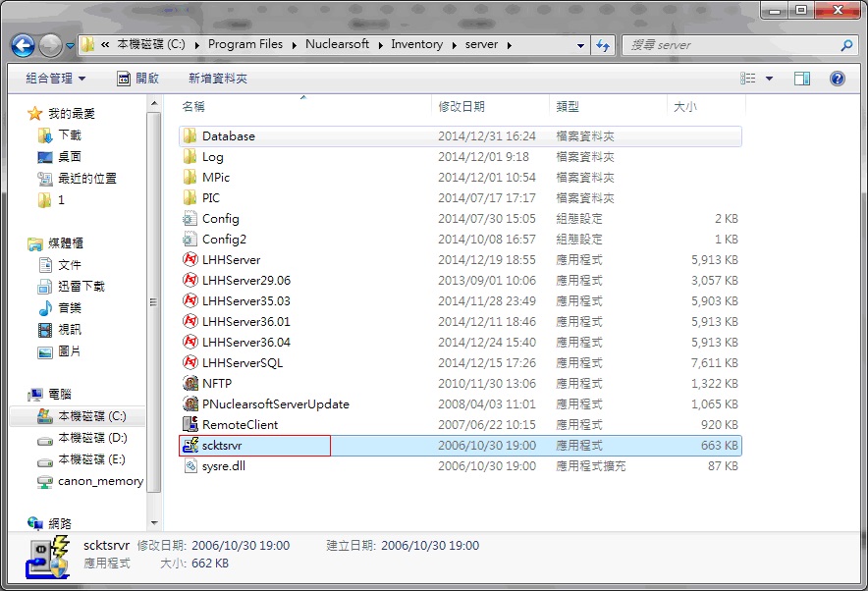
Task: Select the LHHServerSQL application icon
Action: pos(190,362)
